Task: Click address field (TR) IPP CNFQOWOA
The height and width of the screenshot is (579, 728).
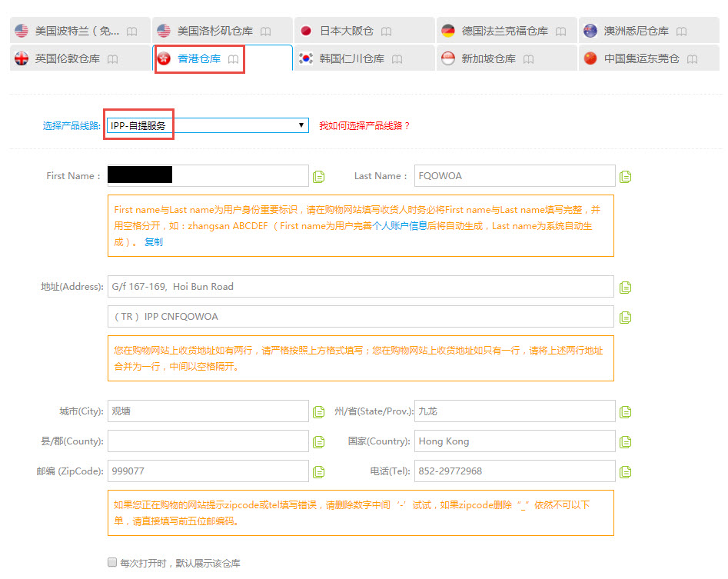Action: [x=361, y=316]
